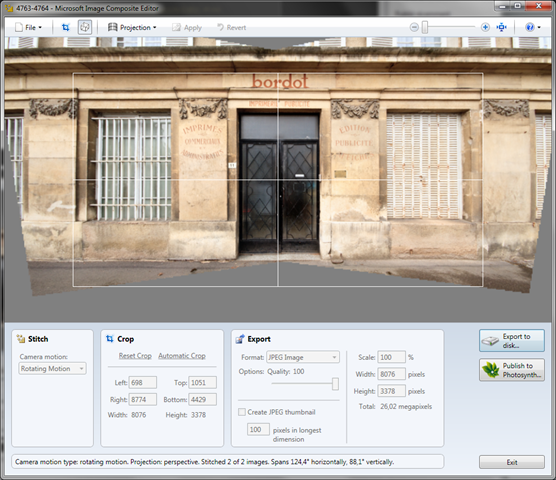The image size is (556, 480).
Task: Click the JPEG Quality slider thumb
Action: point(335,384)
